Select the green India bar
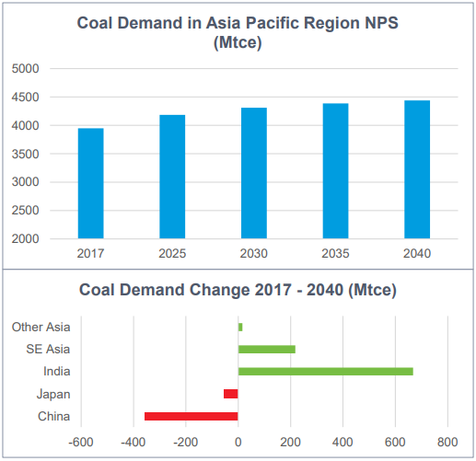The height and width of the screenshot is (461, 476). pyautogui.click(x=326, y=372)
